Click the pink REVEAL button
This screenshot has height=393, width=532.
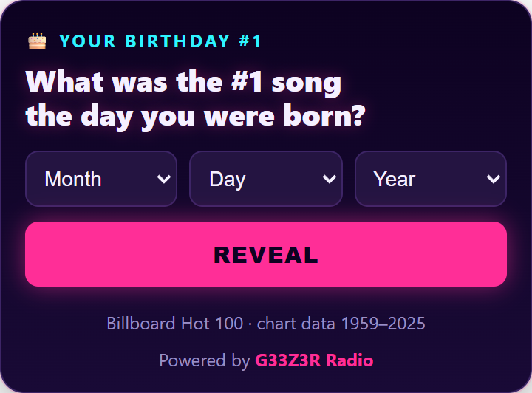[x=266, y=254]
